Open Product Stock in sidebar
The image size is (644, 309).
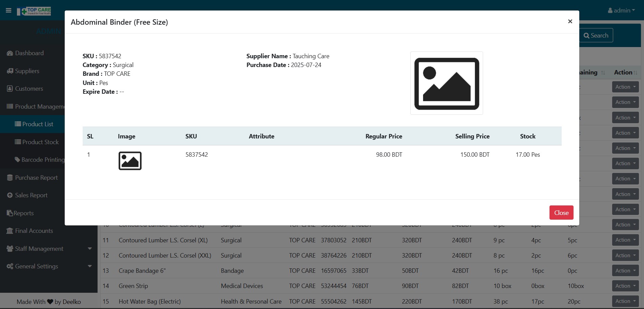tap(40, 142)
